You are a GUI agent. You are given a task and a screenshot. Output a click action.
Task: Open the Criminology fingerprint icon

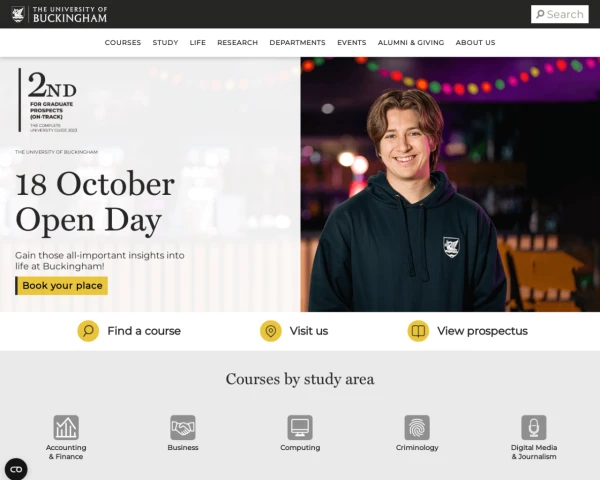pyautogui.click(x=417, y=428)
